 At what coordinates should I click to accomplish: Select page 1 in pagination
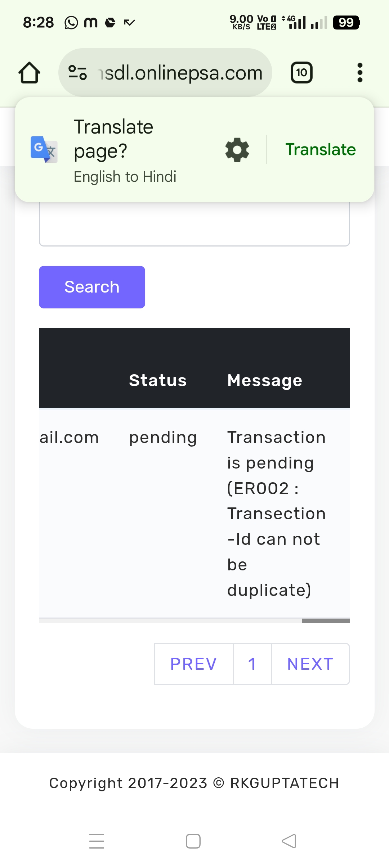tap(252, 664)
